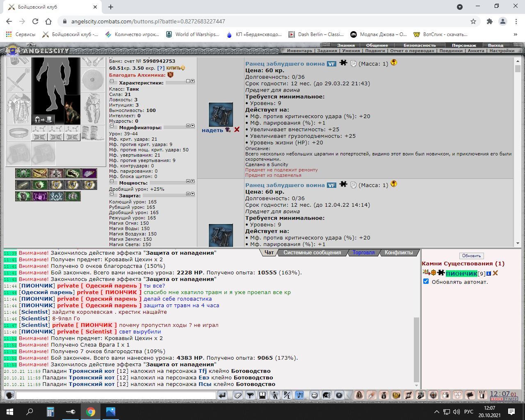Open the first Ранец заблудшего воина title link

click(285, 64)
